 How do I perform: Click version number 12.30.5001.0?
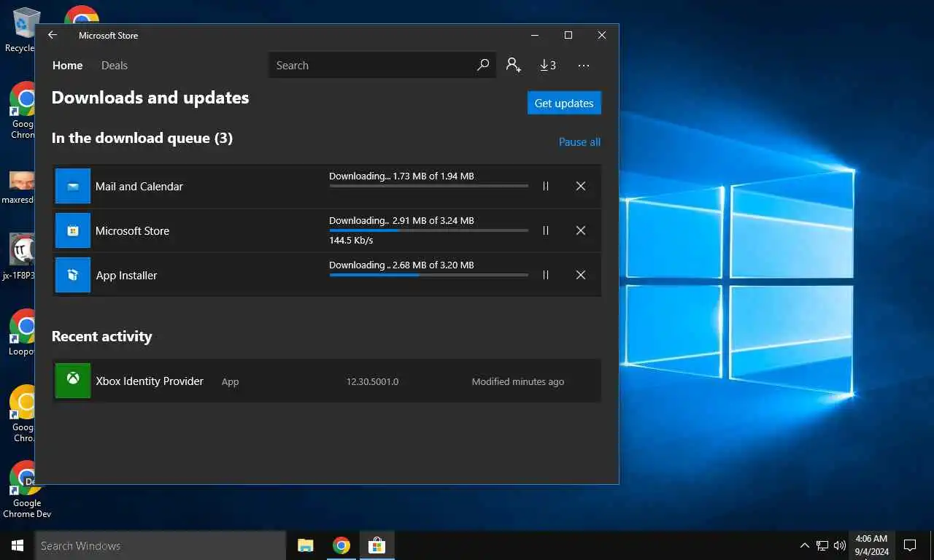(372, 381)
